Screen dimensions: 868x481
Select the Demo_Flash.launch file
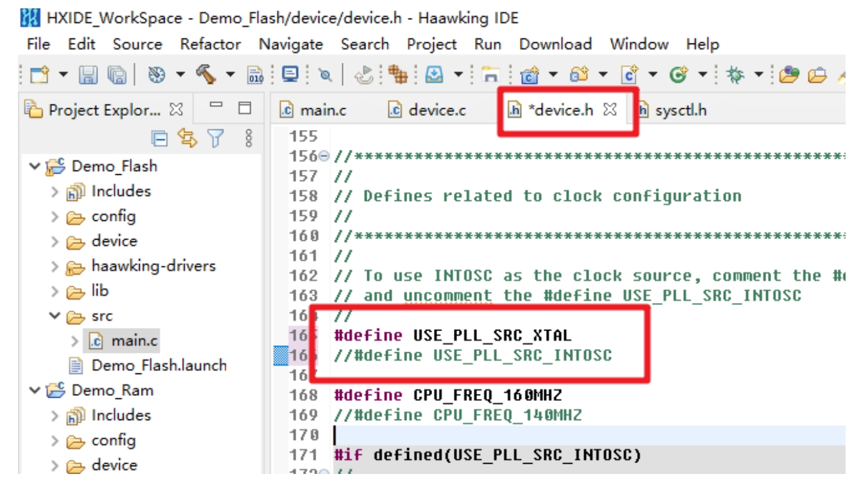[148, 366]
